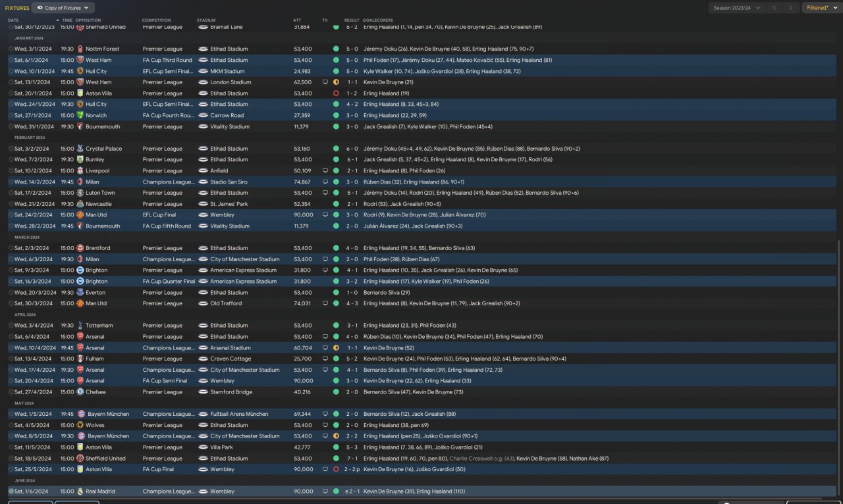Click the 7 - 1 result against Sheffield United
The image size is (843, 504).
(352, 458)
